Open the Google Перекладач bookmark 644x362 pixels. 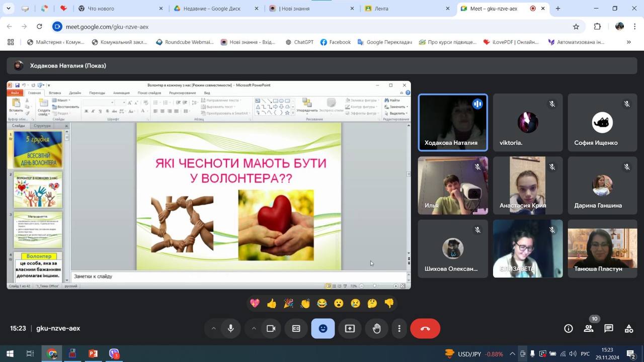click(384, 42)
